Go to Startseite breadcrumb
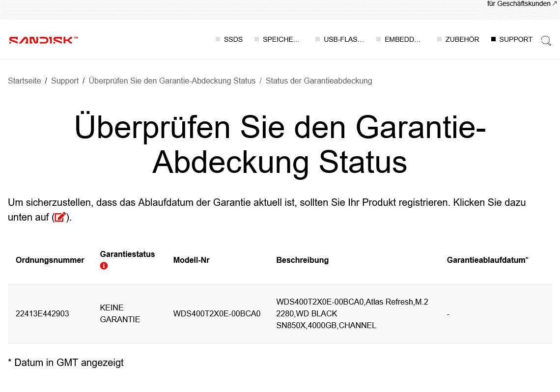The image size is (560, 392). click(24, 81)
